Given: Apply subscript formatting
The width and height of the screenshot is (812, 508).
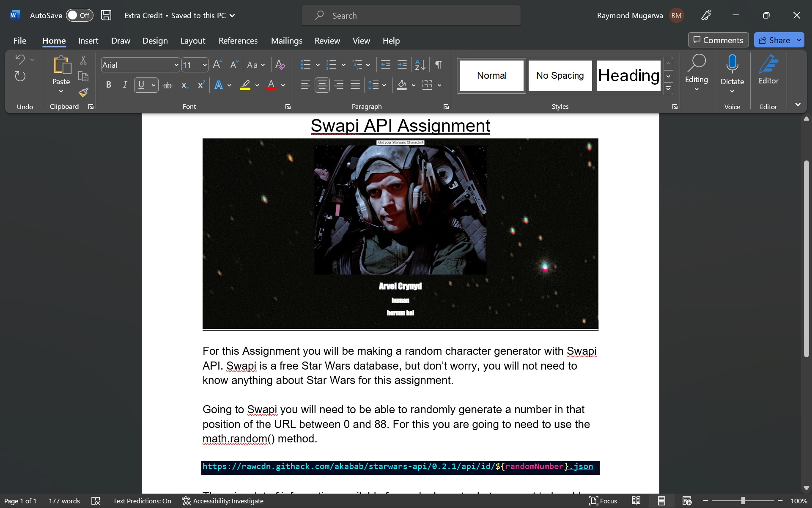Looking at the screenshot, I should [184, 85].
